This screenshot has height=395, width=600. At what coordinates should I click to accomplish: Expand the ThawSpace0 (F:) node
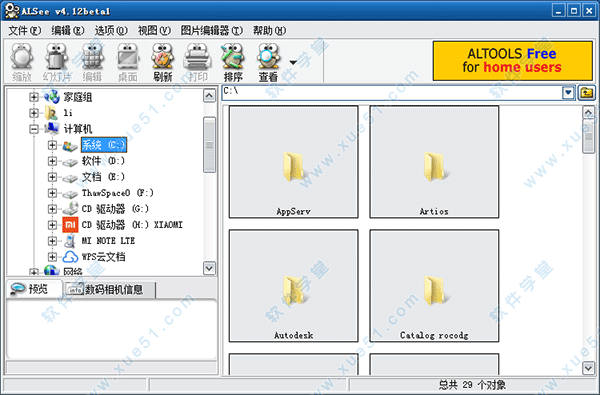52,193
